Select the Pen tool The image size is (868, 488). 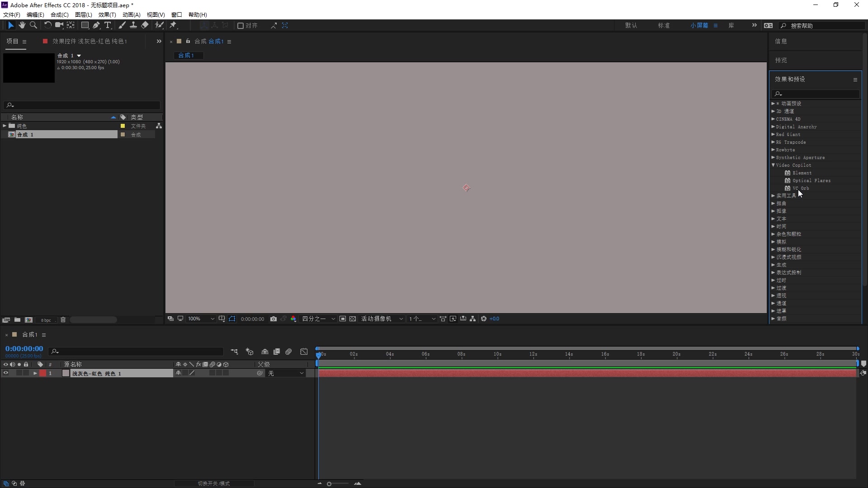click(96, 25)
